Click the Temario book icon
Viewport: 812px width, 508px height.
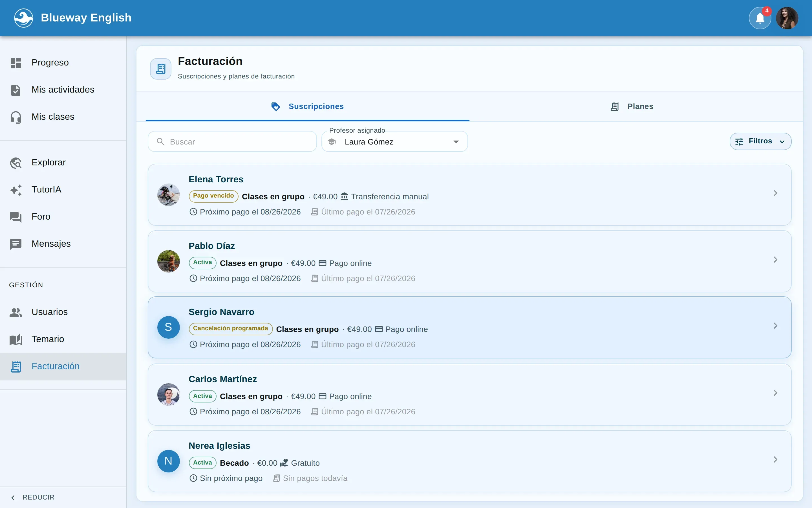pyautogui.click(x=16, y=339)
